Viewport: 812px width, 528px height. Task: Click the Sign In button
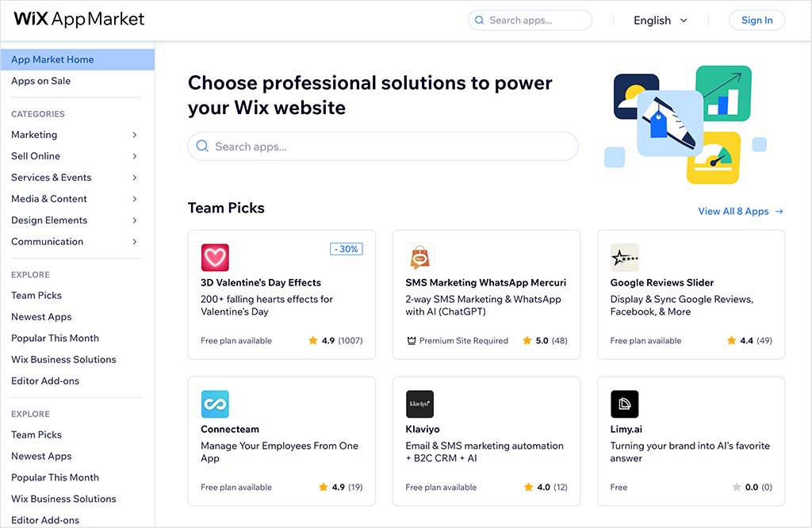tap(756, 20)
